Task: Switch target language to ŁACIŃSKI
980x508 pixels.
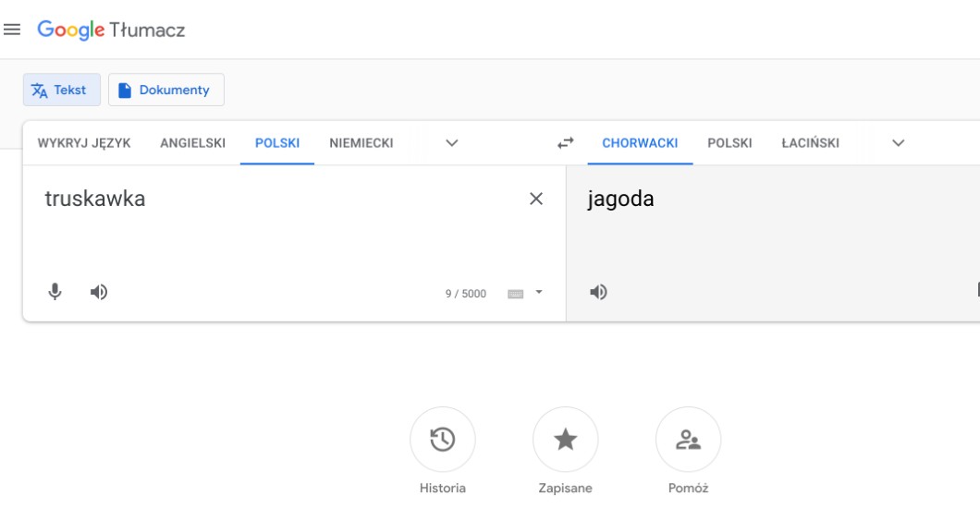Action: pyautogui.click(x=810, y=143)
